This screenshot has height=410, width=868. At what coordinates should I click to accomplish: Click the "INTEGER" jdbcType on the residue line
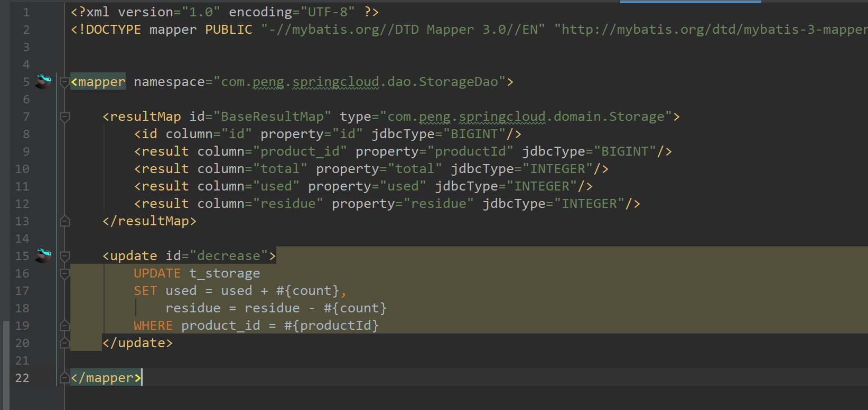coord(589,204)
